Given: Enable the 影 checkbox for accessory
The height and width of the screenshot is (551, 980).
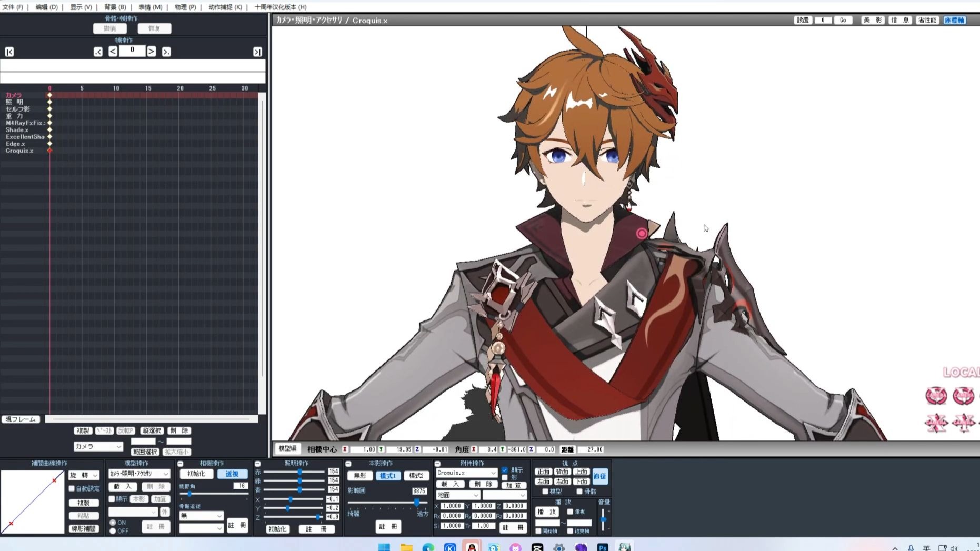Looking at the screenshot, I should 505,477.
